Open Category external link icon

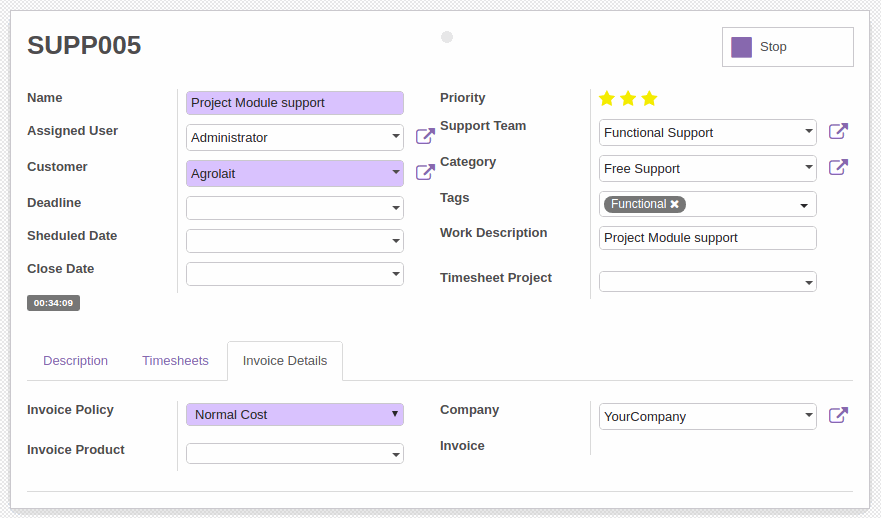(838, 167)
